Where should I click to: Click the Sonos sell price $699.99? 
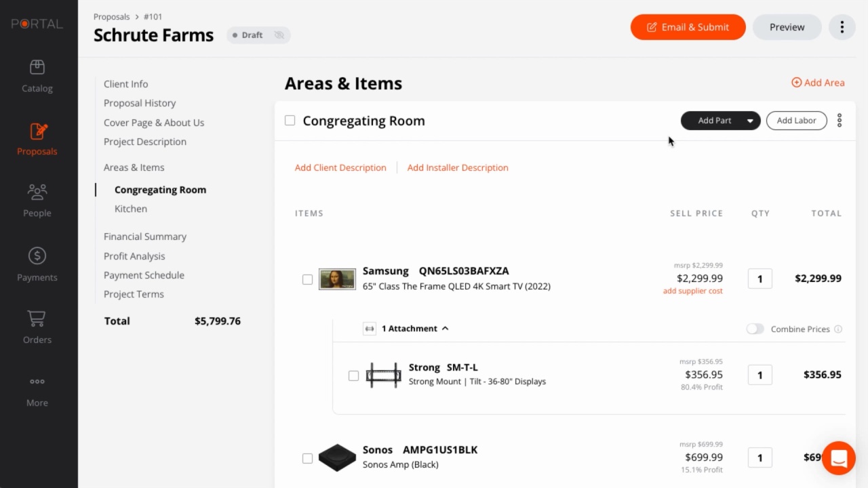point(704,457)
